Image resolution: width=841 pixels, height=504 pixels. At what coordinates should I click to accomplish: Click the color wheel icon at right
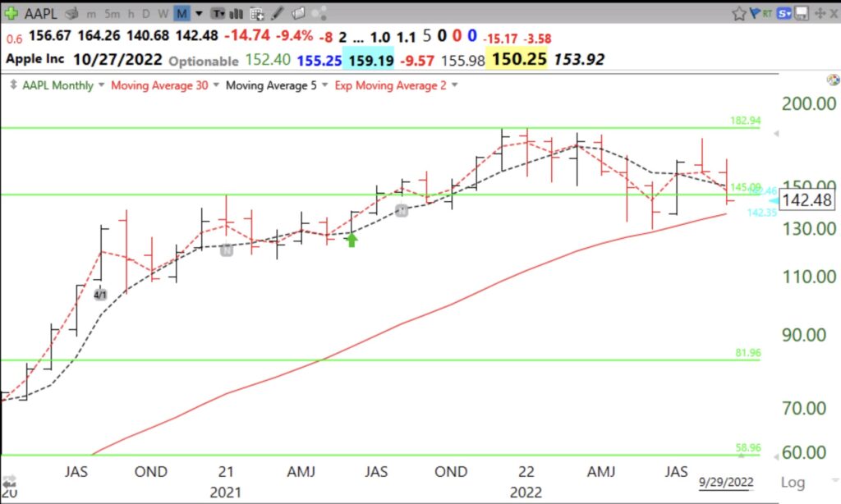833,80
